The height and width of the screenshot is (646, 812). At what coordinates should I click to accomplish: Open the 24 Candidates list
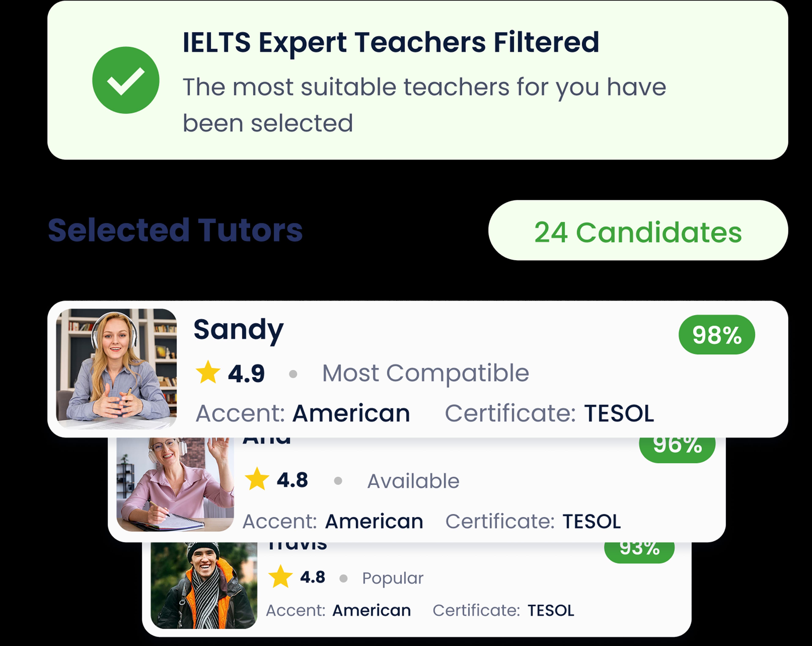coord(638,231)
